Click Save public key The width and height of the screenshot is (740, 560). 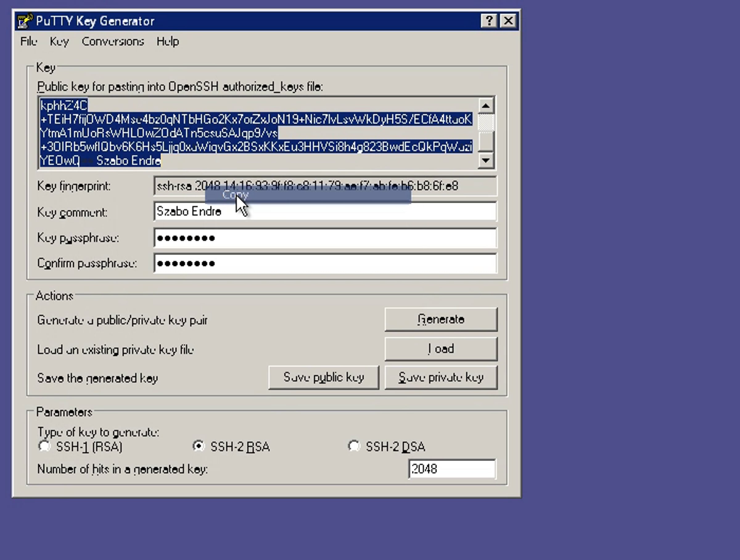[323, 378]
